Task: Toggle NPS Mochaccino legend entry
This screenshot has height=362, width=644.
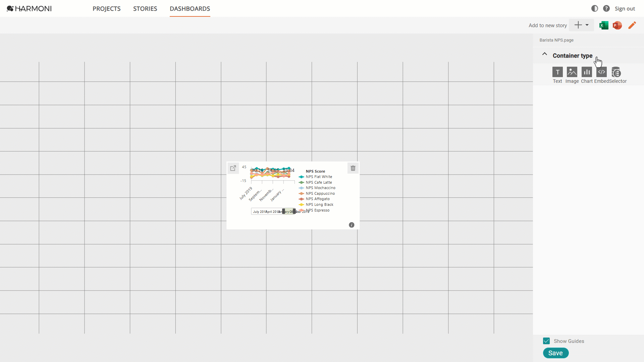Action: (317, 188)
